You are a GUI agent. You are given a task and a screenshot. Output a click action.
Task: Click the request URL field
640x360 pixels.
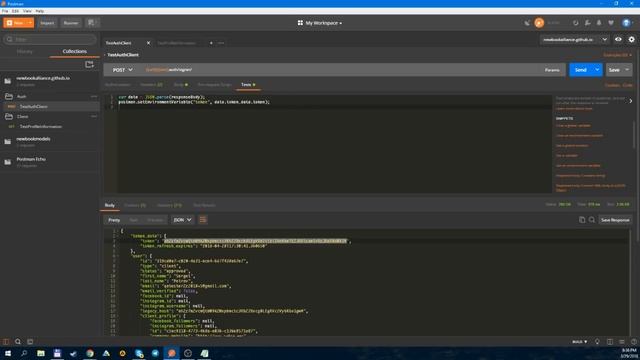(341, 70)
